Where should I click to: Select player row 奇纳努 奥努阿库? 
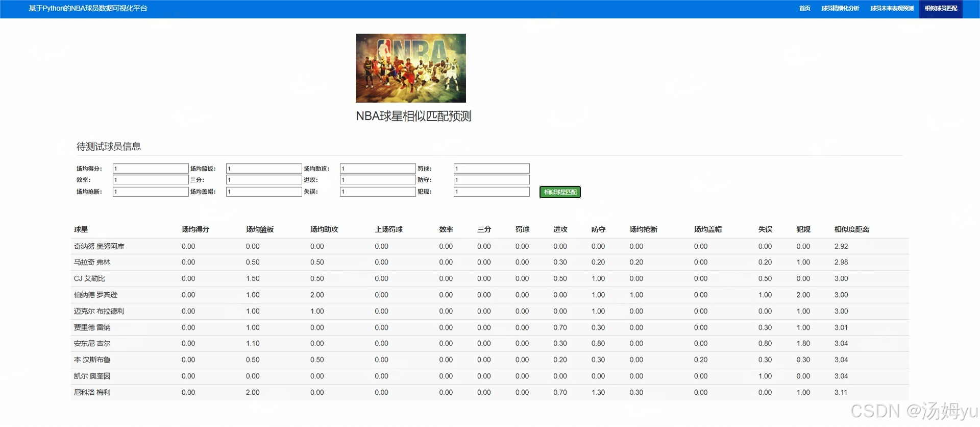490,246
